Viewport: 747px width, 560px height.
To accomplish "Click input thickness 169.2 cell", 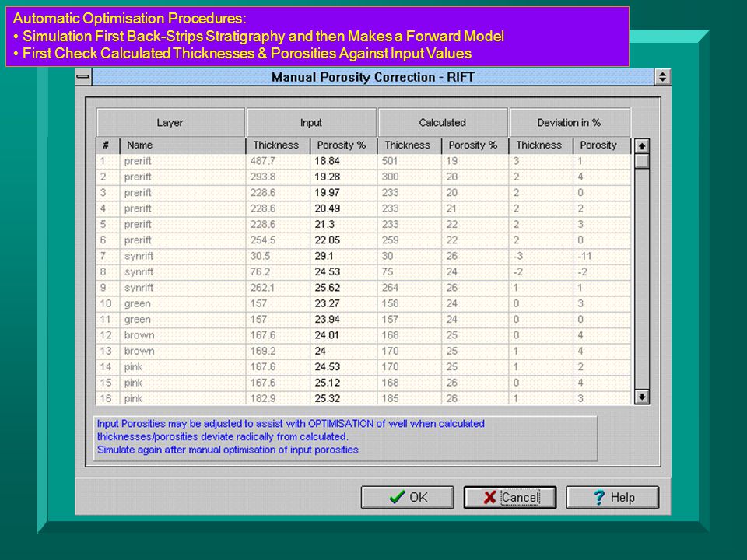I will coord(279,351).
